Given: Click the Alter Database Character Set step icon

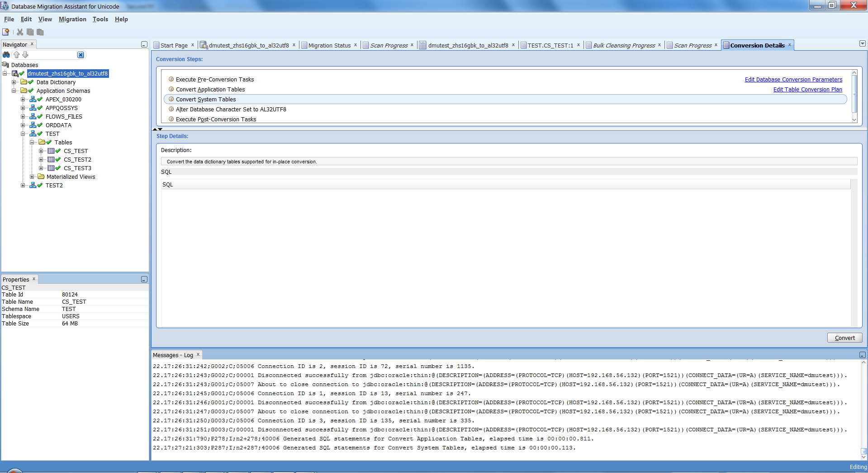Looking at the screenshot, I should point(171,109).
